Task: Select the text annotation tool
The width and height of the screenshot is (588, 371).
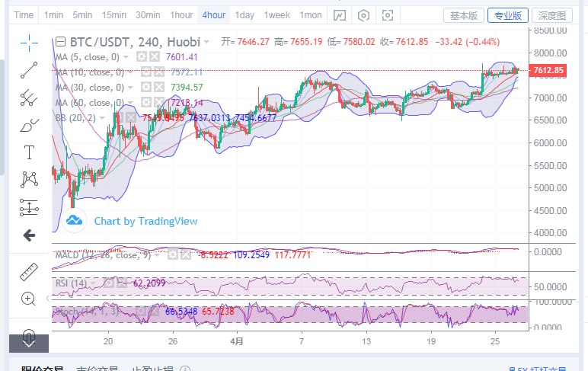Action: tap(29, 152)
